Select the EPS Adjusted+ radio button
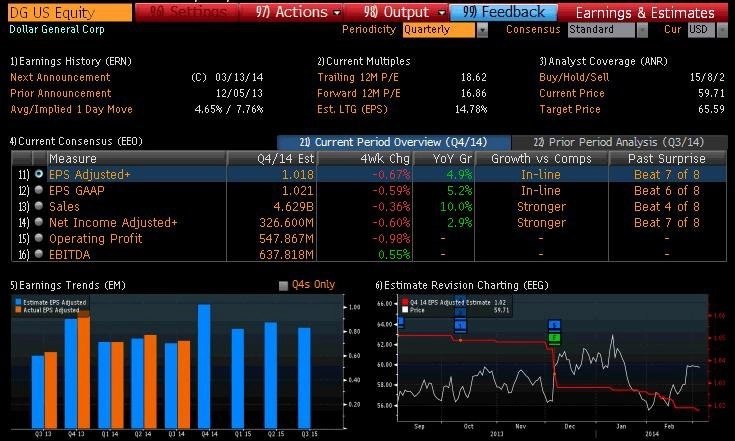This screenshot has height=441, width=735. [39, 174]
